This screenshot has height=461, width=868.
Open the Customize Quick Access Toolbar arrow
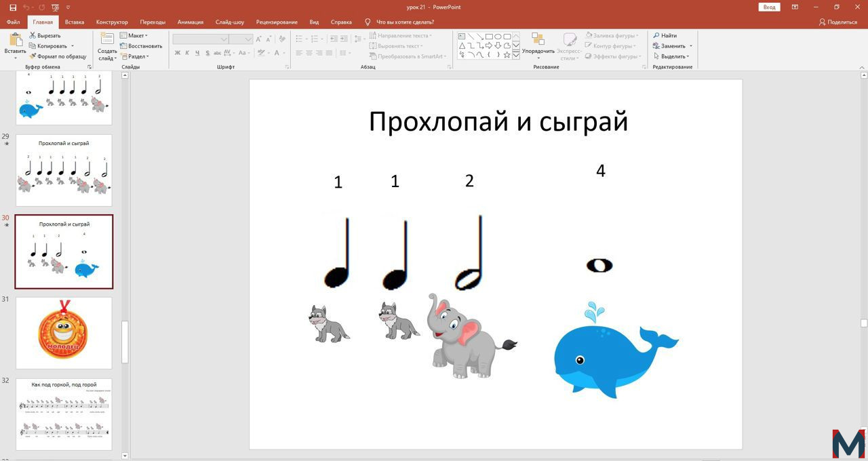click(68, 7)
